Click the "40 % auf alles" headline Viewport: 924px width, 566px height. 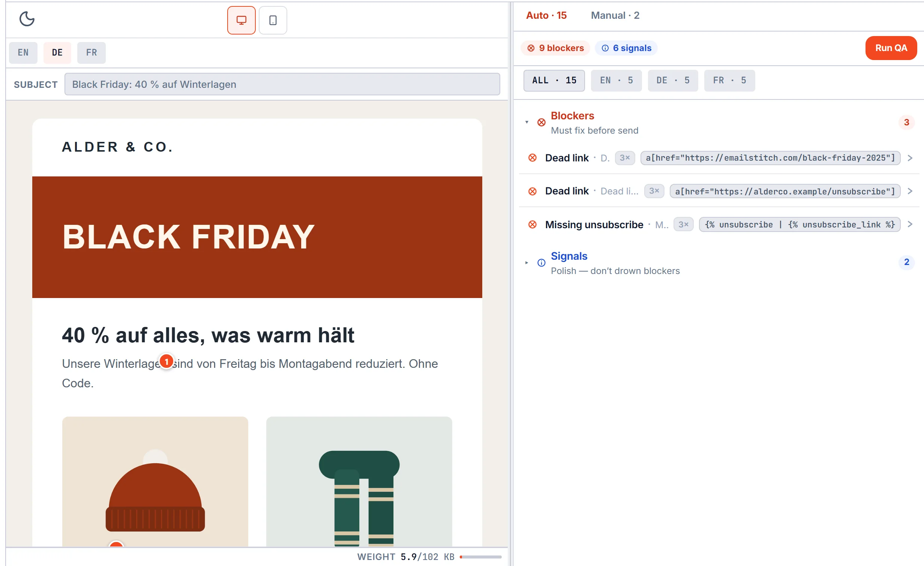pos(208,335)
